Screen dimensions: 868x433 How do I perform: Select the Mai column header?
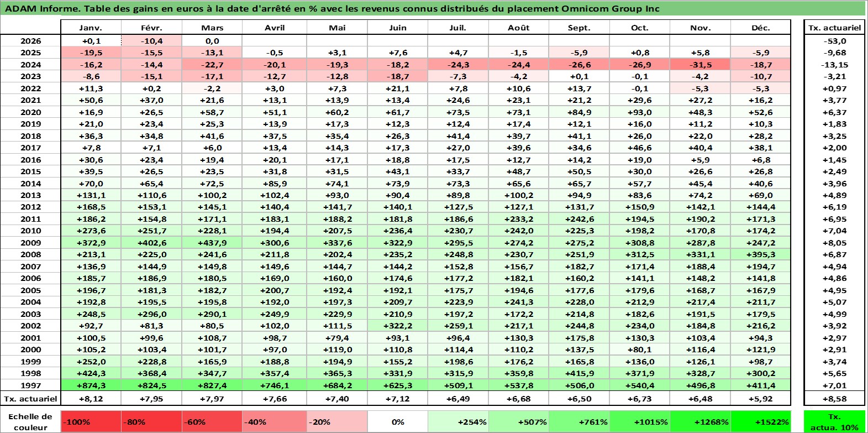coord(337,28)
